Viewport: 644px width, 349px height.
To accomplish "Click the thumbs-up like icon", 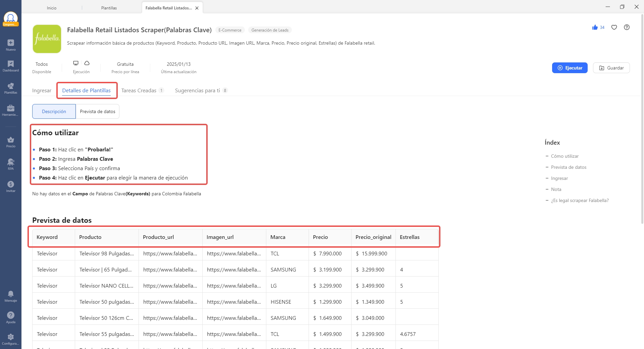I will coord(595,28).
